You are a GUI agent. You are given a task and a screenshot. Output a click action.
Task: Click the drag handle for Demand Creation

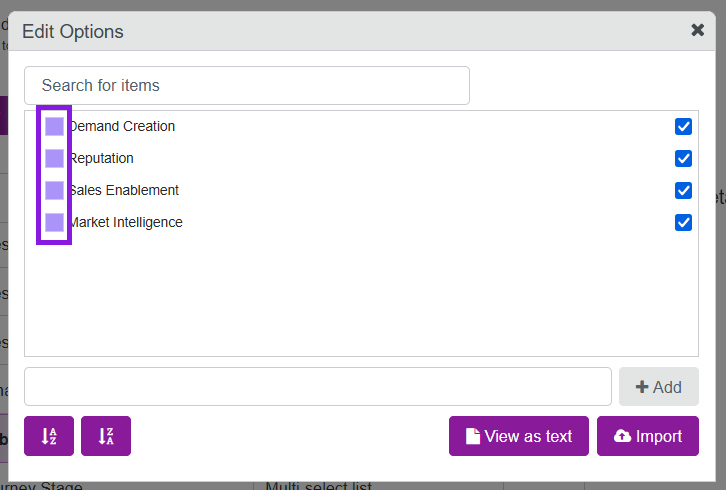(54, 126)
